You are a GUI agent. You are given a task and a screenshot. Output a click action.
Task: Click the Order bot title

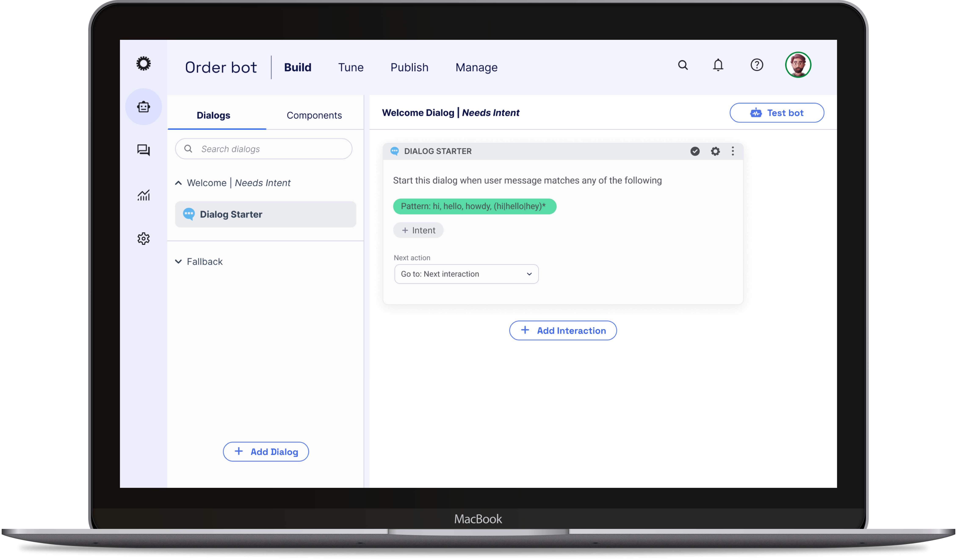[221, 67]
